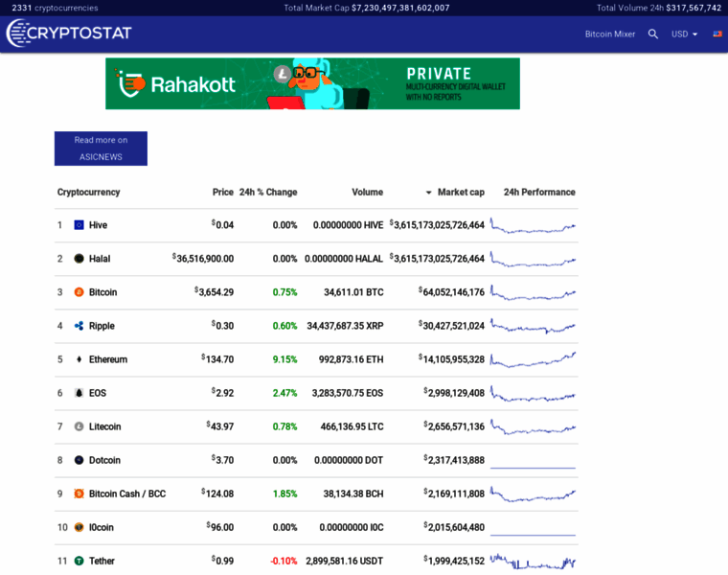Click the Bitcoin Cash coin icon
Screen dimensions: 728x575
point(79,494)
